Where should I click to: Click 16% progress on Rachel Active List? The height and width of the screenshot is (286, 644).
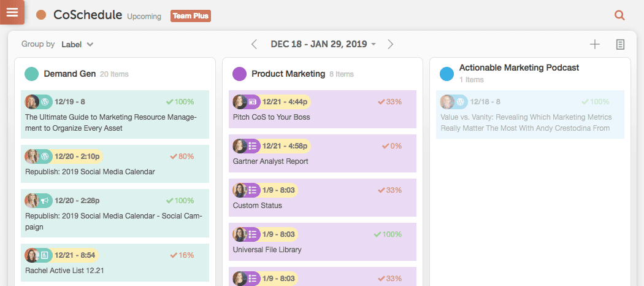coord(182,255)
